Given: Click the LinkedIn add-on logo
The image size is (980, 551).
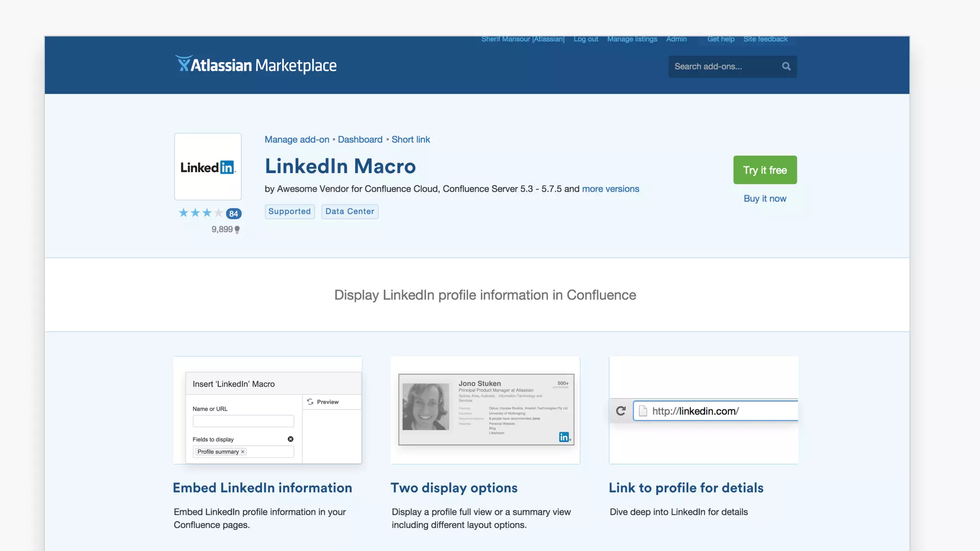Looking at the screenshot, I should click(208, 166).
